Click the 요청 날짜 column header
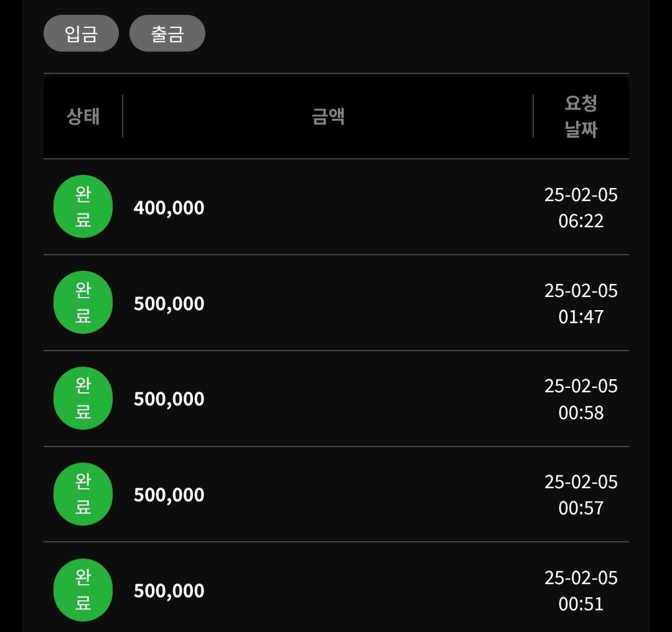 click(x=581, y=116)
